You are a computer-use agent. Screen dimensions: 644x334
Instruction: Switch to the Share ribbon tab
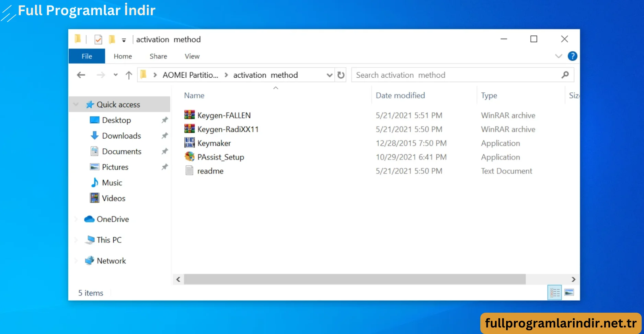[x=158, y=56]
